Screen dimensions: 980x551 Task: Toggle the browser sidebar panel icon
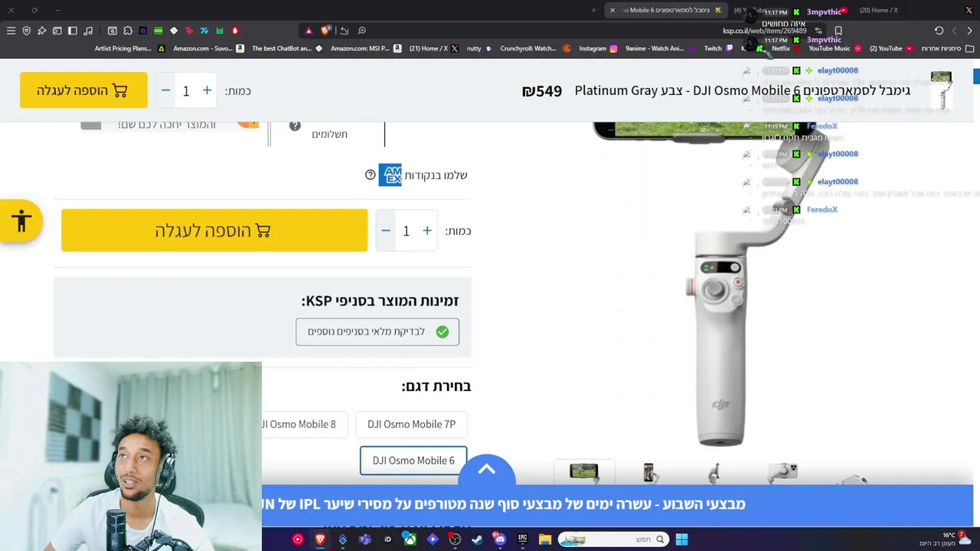click(73, 31)
